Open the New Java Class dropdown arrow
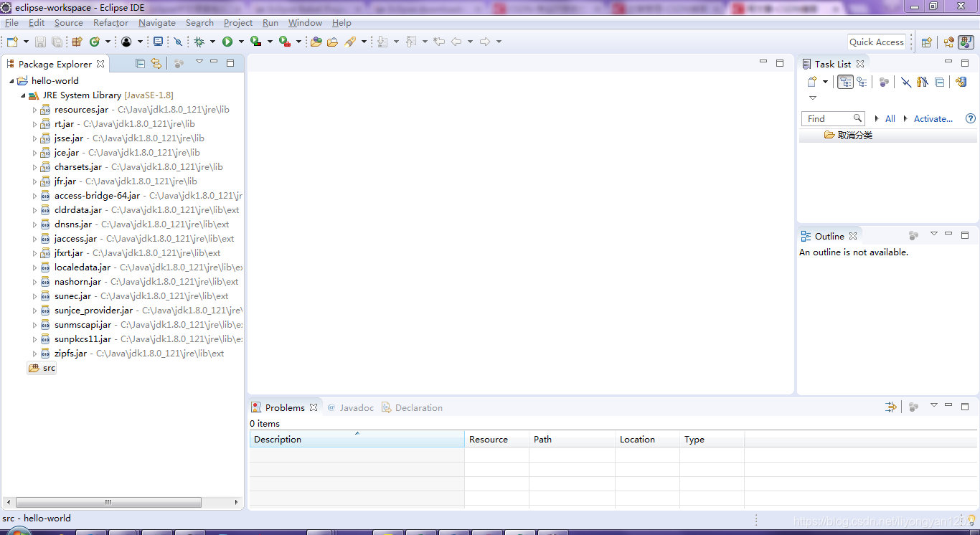The height and width of the screenshot is (535, 980). pyautogui.click(x=108, y=42)
